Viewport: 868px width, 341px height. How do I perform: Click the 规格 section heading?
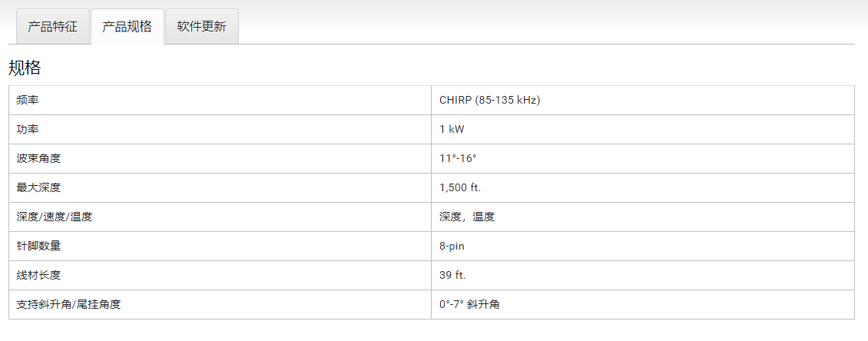pyautogui.click(x=25, y=68)
